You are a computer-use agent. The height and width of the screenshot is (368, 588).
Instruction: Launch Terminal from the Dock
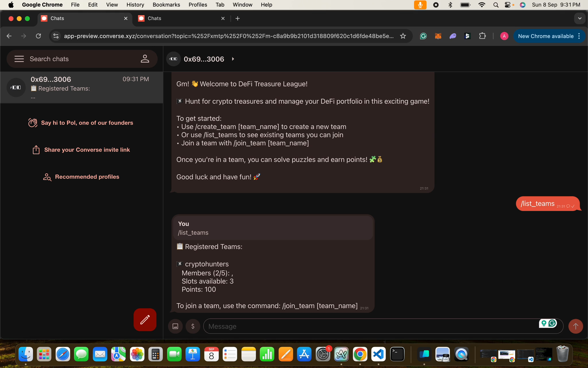397,354
